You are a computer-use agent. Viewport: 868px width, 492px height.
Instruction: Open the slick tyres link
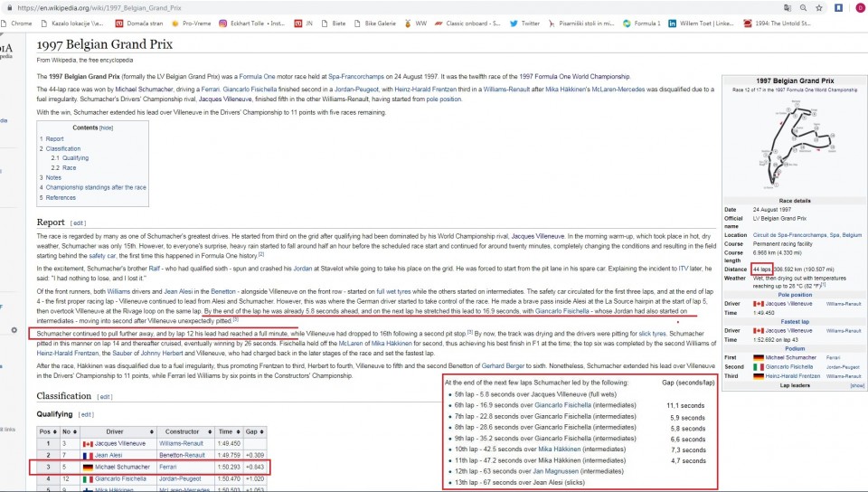pyautogui.click(x=652, y=334)
